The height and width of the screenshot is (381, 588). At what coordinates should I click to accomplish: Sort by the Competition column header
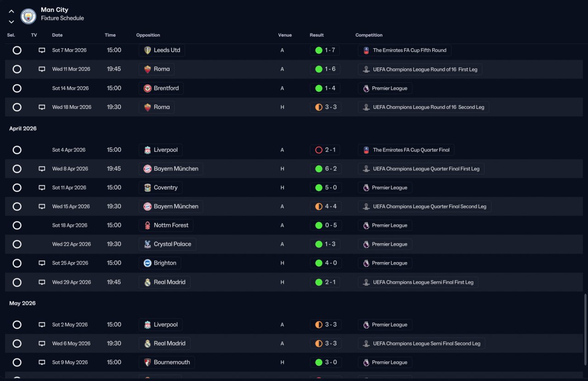tap(369, 35)
